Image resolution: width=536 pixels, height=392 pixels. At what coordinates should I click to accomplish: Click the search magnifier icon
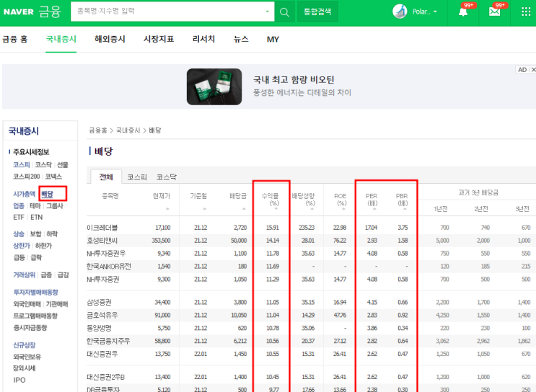click(x=284, y=12)
